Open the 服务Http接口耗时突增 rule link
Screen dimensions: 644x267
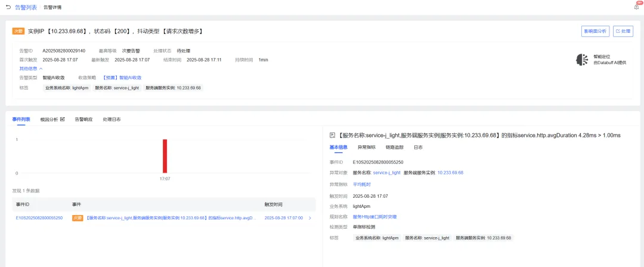(x=374, y=216)
